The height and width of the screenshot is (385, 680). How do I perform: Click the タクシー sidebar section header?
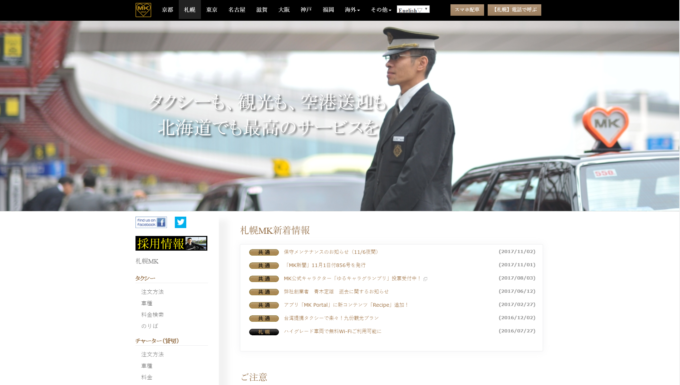pyautogui.click(x=145, y=278)
